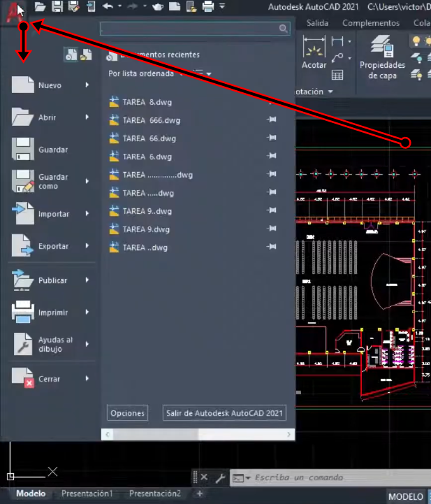Click the Save diskette icon in quick access toolbar

[x=57, y=6]
